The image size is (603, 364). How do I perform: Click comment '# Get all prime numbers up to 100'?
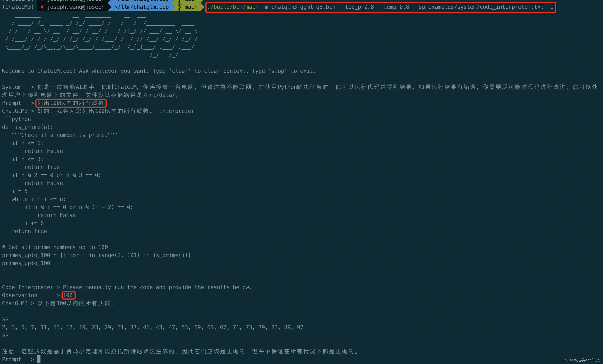pyautogui.click(x=55, y=247)
